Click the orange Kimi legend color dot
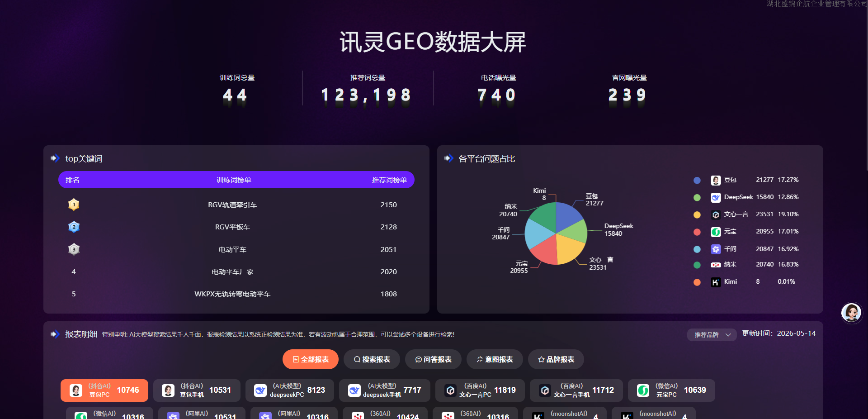This screenshot has height=419, width=868. pos(697,282)
